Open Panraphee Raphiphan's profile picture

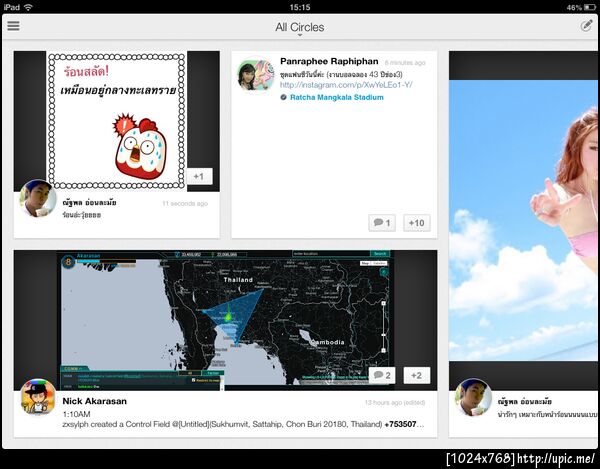256,75
